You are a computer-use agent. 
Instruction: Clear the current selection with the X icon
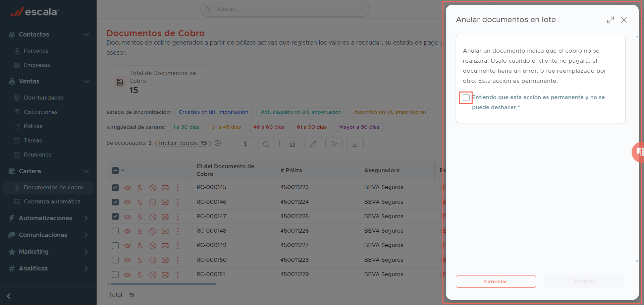(x=218, y=143)
